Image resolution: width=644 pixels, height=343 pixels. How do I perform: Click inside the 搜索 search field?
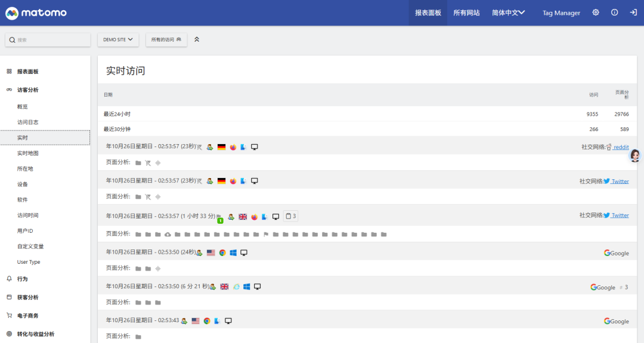[x=48, y=39]
